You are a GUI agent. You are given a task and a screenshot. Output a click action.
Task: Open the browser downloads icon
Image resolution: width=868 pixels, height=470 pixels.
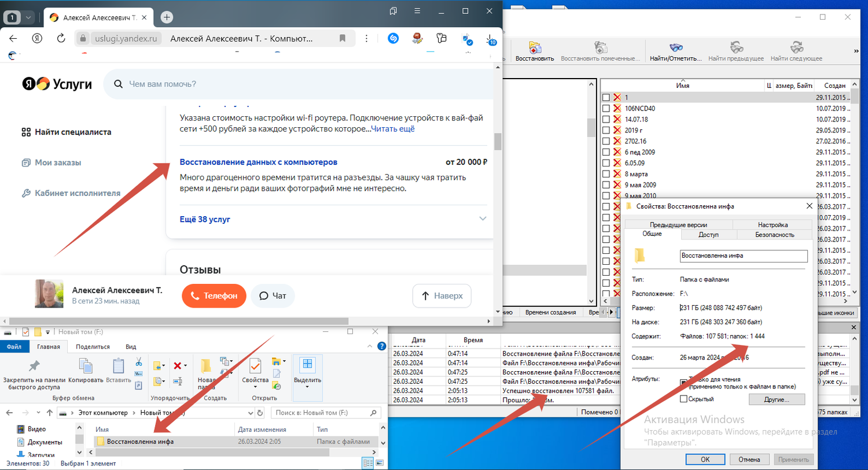coord(491,39)
